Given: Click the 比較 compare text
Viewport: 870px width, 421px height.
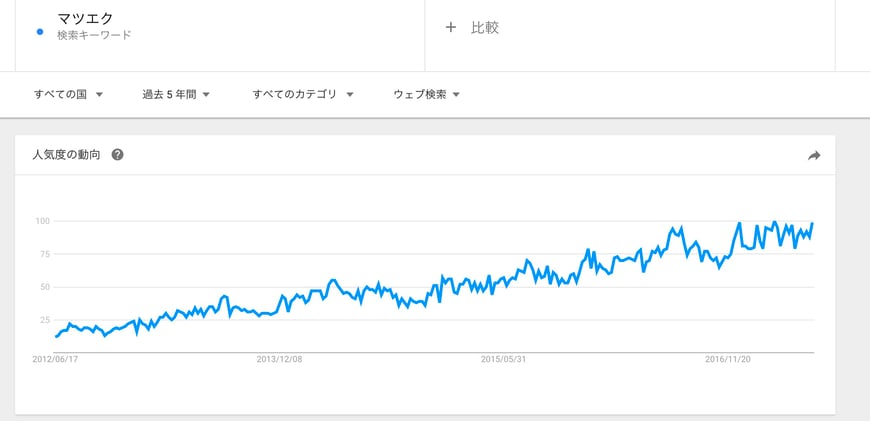Looking at the screenshot, I should click(485, 28).
